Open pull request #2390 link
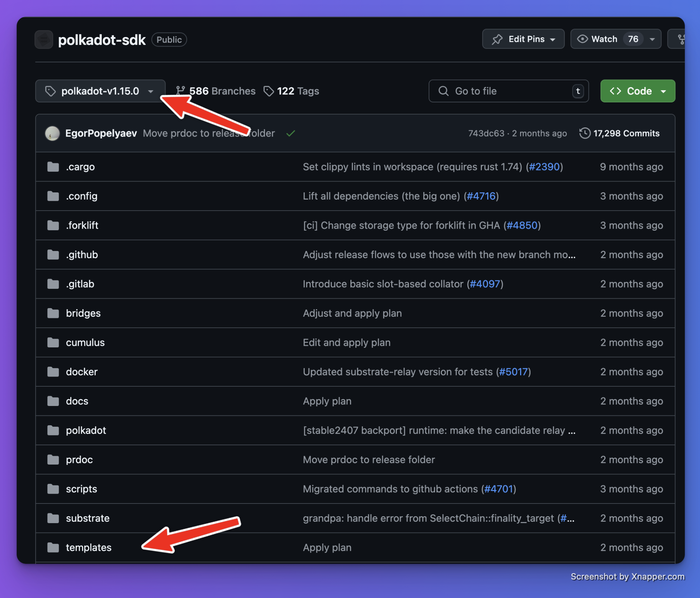 [544, 167]
